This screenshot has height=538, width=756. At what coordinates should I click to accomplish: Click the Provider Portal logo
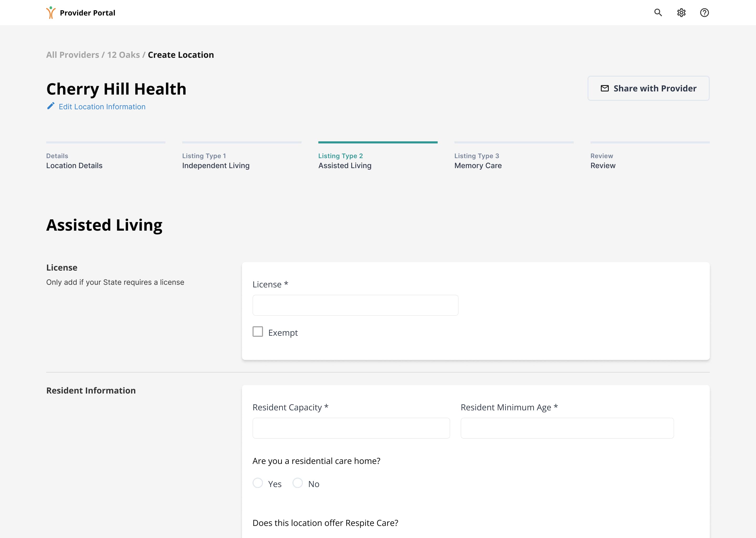point(51,13)
